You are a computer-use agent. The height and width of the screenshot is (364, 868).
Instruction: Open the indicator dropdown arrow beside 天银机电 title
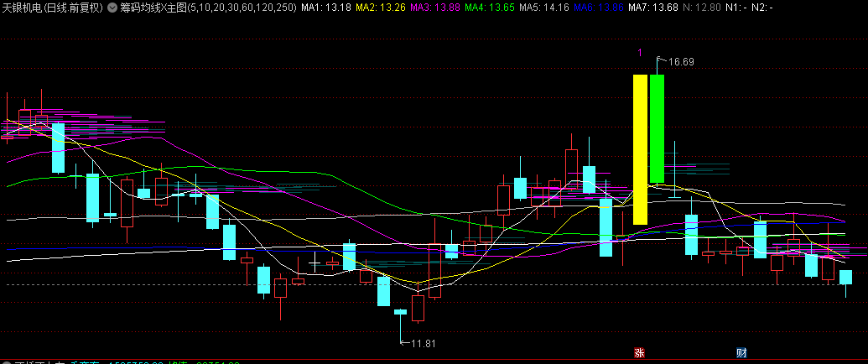(x=113, y=8)
